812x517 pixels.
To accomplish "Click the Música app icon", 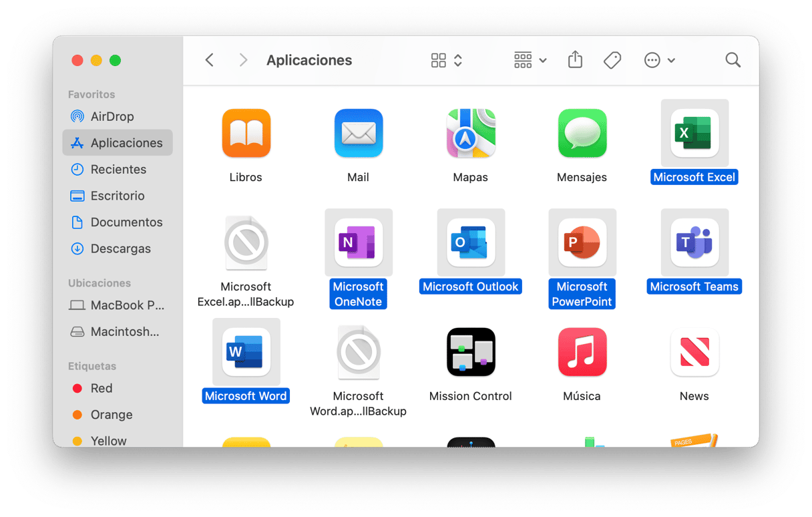I will 582,352.
